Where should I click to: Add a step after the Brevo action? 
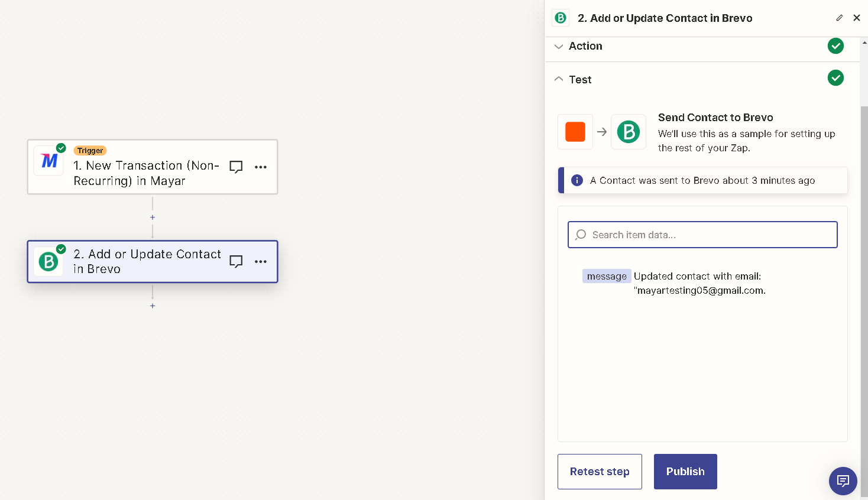153,306
